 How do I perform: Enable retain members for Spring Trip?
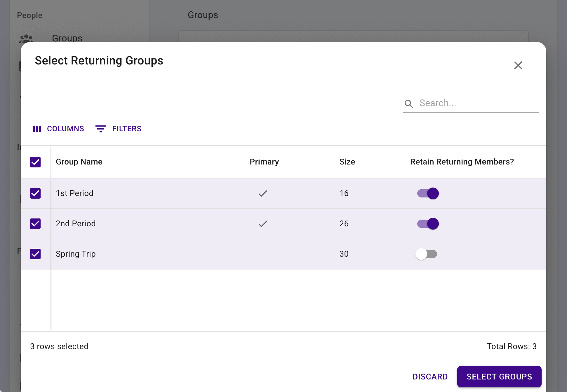click(426, 254)
